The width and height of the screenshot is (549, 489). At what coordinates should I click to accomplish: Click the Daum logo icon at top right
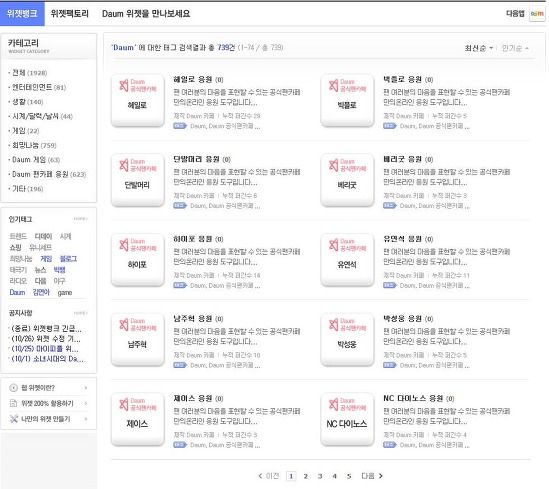pos(537,14)
